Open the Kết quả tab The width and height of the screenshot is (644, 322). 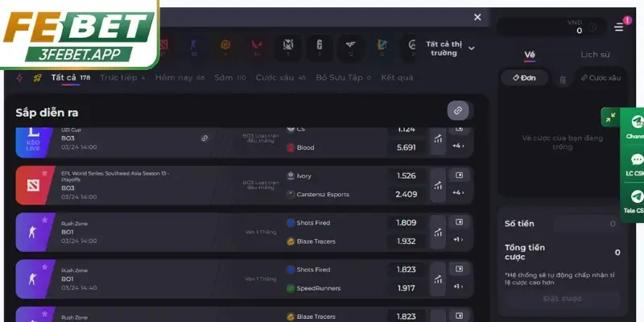tap(397, 77)
